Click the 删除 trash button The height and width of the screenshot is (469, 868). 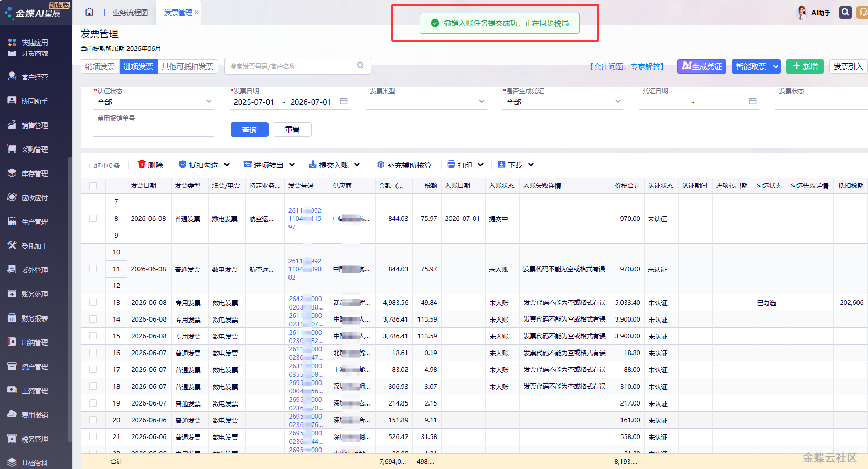pyautogui.click(x=150, y=165)
